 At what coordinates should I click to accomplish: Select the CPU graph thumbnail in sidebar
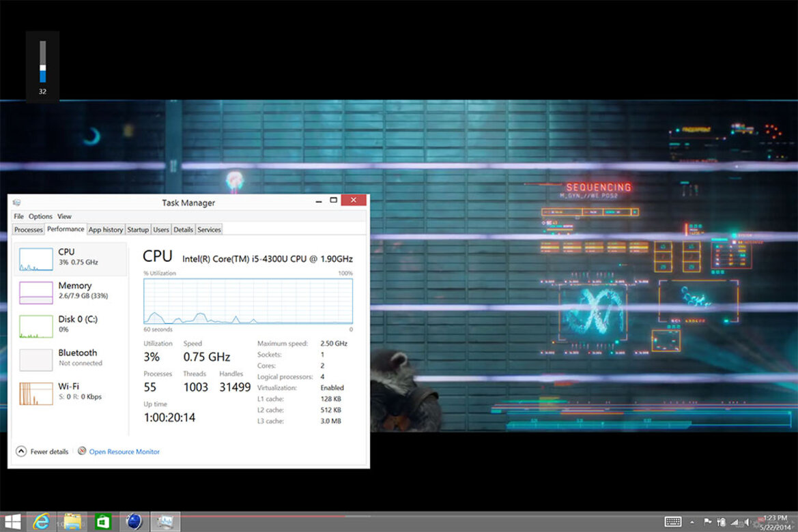click(36, 259)
